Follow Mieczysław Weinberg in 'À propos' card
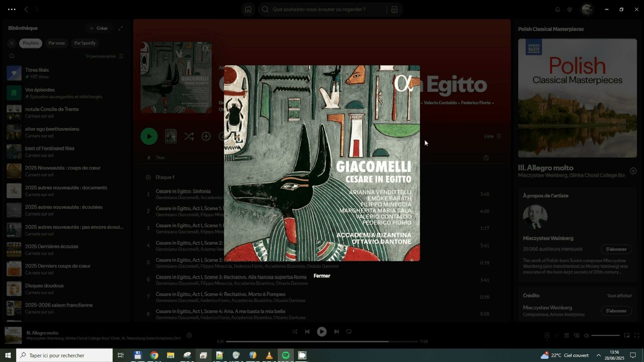This screenshot has height=362, width=644. [616, 249]
